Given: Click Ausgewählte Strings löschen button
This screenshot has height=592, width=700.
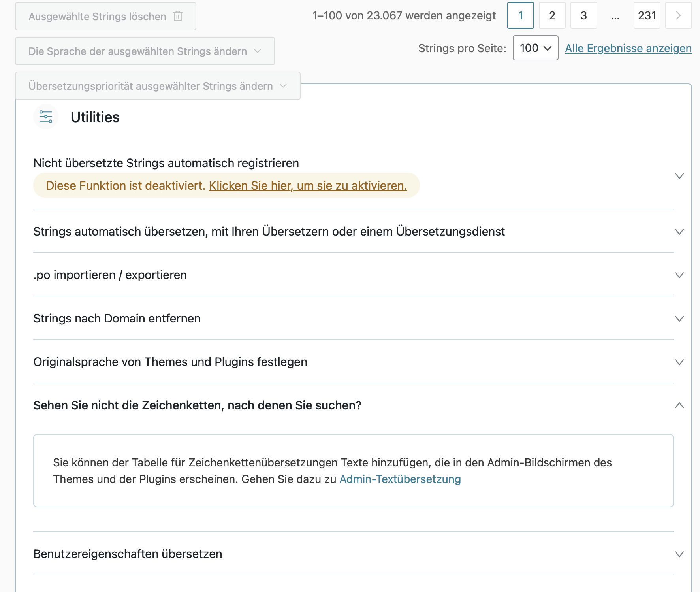Looking at the screenshot, I should click(x=105, y=16).
